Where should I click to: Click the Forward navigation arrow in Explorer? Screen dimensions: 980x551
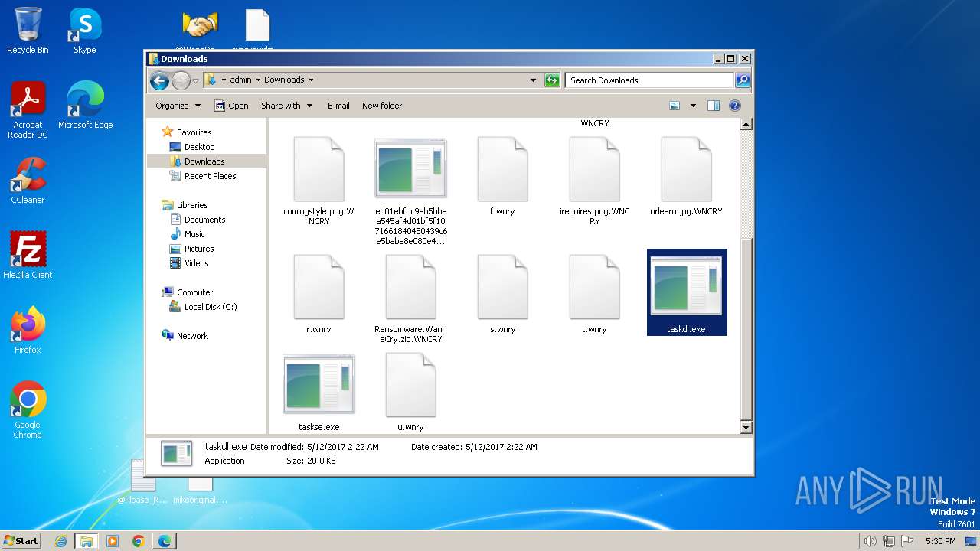(x=181, y=80)
